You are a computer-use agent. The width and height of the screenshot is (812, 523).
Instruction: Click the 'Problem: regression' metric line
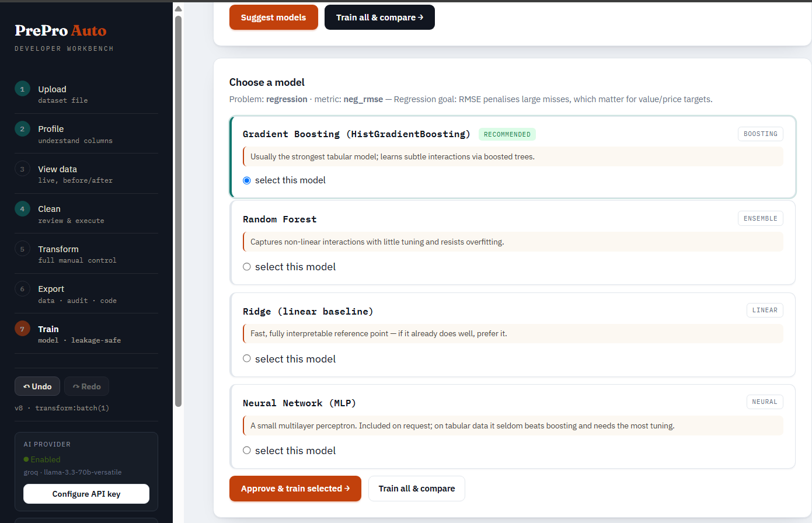[471, 99]
